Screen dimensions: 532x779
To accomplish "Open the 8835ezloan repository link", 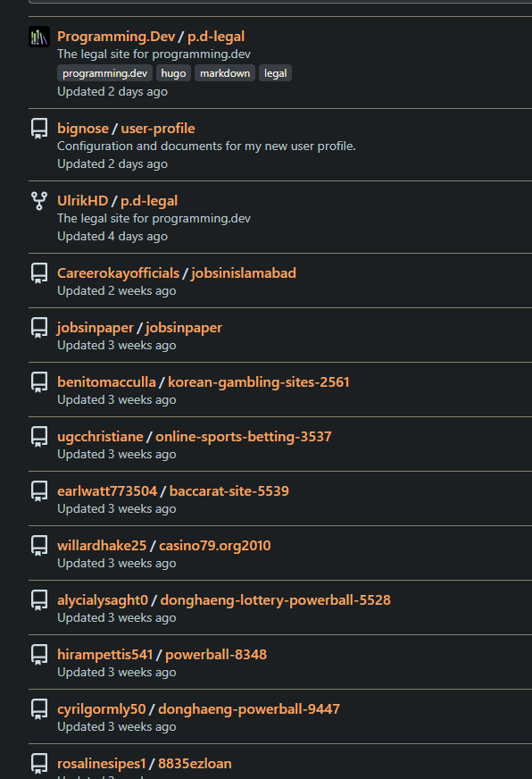I will click(x=195, y=764).
